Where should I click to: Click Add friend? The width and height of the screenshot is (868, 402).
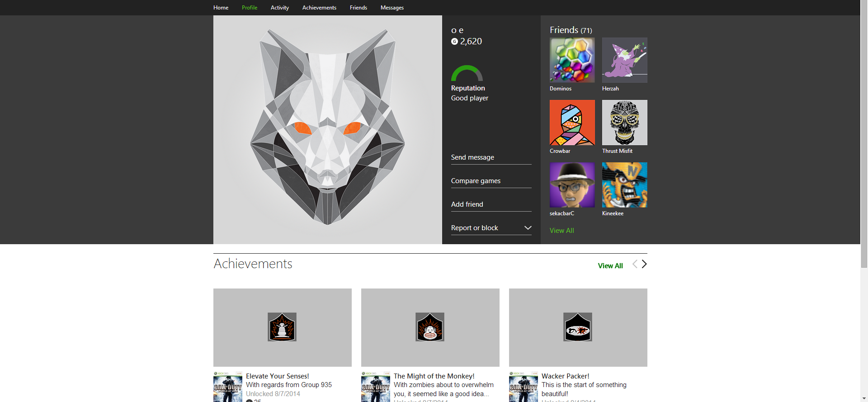[491, 204]
